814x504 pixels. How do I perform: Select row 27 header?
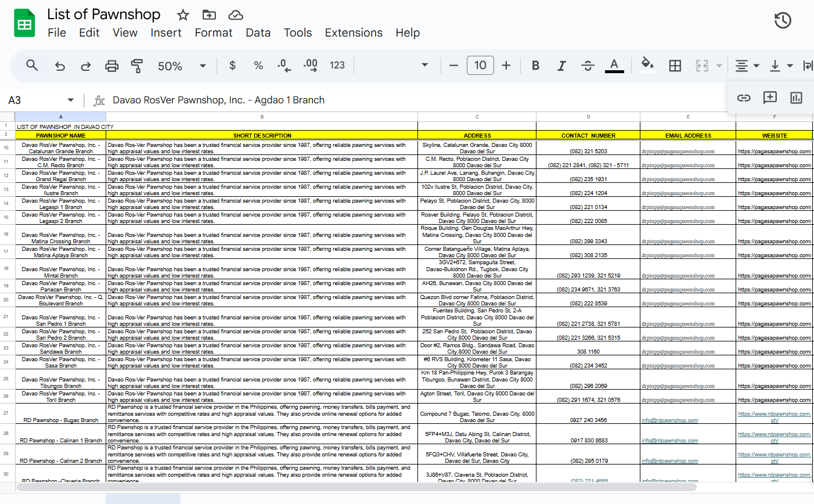pyautogui.click(x=6, y=413)
